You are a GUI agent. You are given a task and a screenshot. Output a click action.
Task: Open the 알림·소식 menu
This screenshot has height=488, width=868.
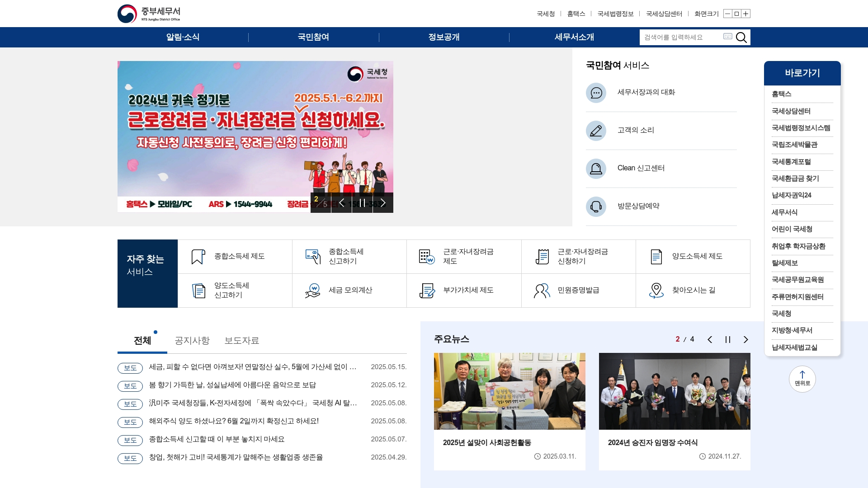(183, 37)
